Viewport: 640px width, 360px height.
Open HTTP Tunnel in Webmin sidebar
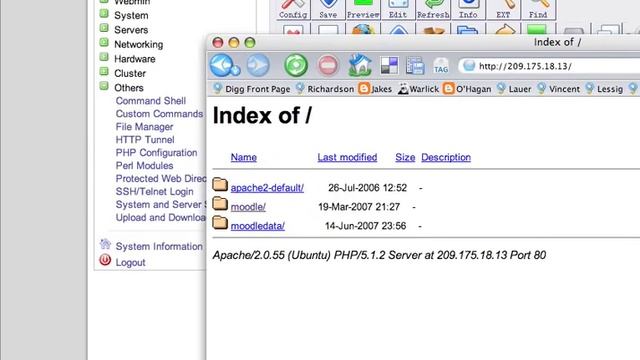[145, 140]
